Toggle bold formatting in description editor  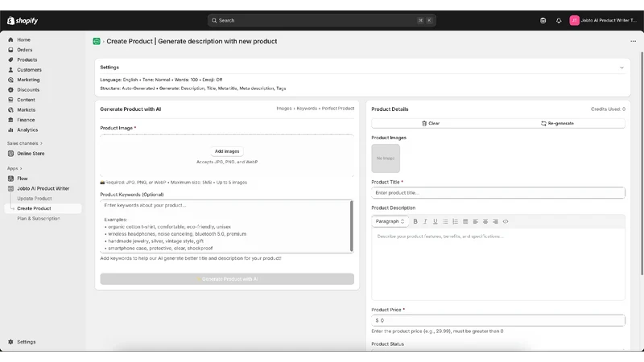point(415,222)
